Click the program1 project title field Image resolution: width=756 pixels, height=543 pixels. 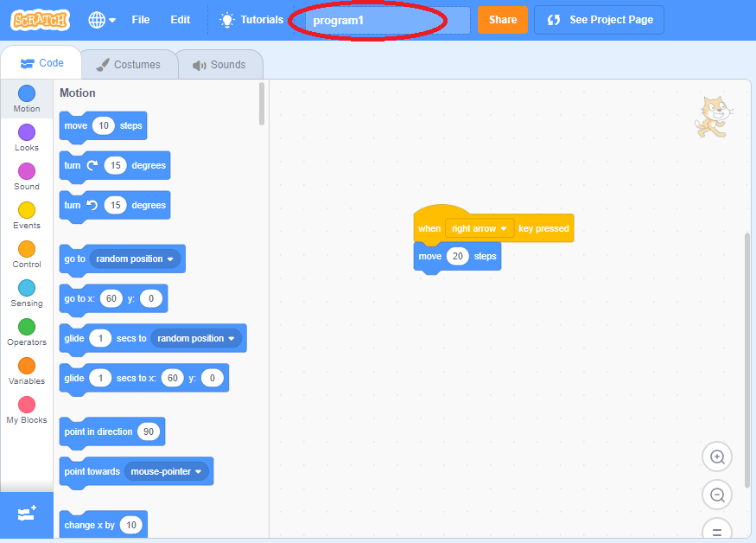click(x=387, y=20)
